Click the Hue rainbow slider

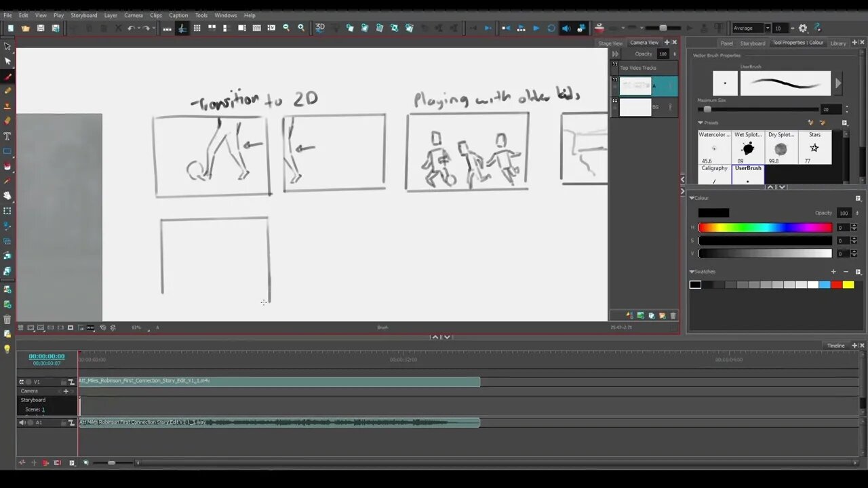point(765,227)
